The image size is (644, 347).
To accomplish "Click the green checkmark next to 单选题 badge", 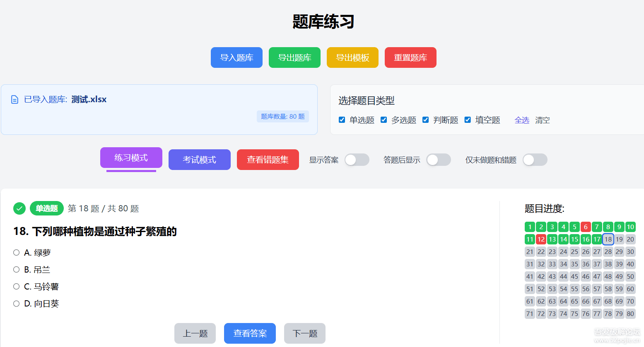I will [x=19, y=208].
